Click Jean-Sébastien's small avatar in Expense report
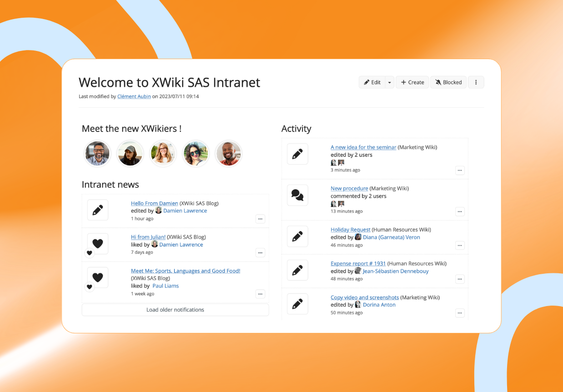 tap(358, 271)
